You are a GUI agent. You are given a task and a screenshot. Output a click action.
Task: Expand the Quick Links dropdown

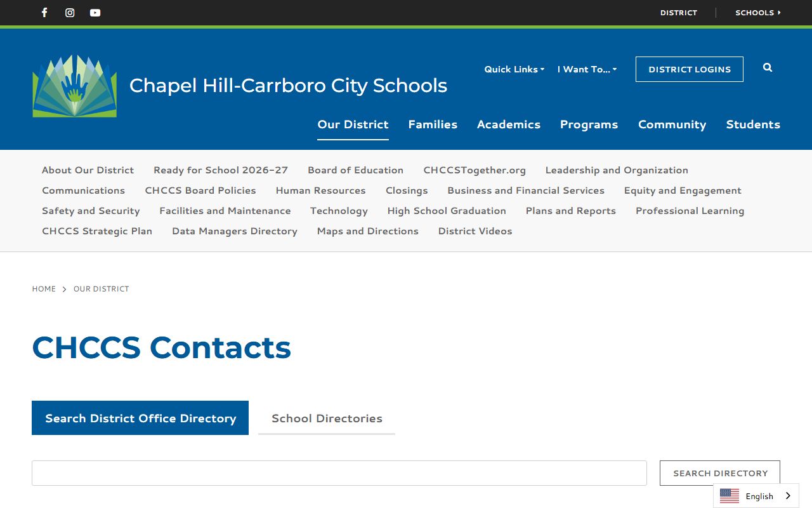(x=514, y=69)
